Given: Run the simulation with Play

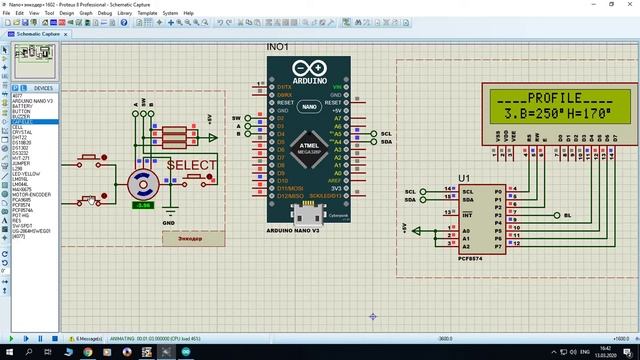Looking at the screenshot, I should click(11, 339).
